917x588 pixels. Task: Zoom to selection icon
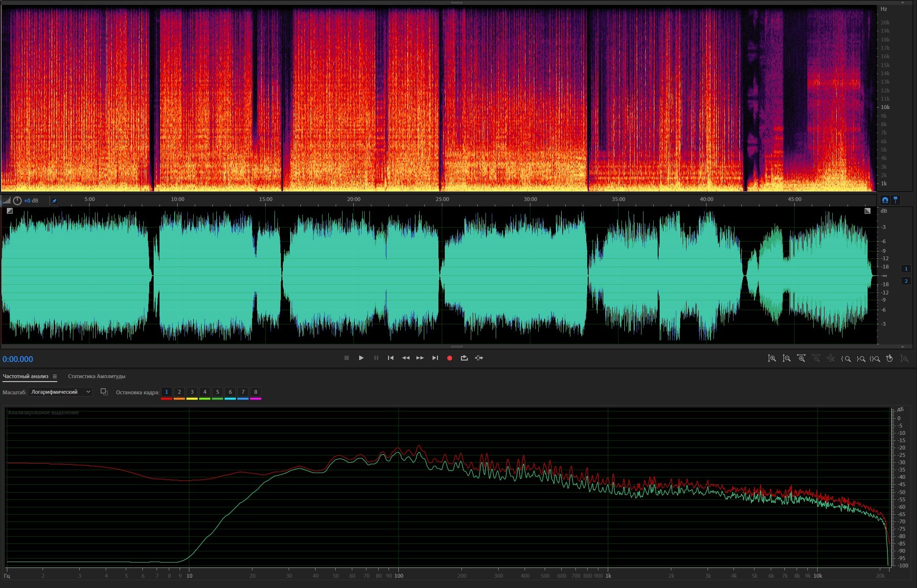pos(875,359)
